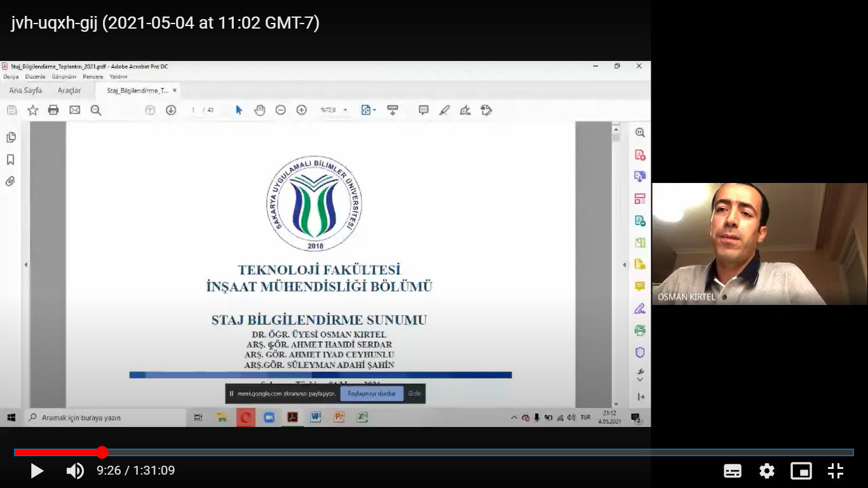
Task: Exit full screen mode
Action: [x=836, y=471]
